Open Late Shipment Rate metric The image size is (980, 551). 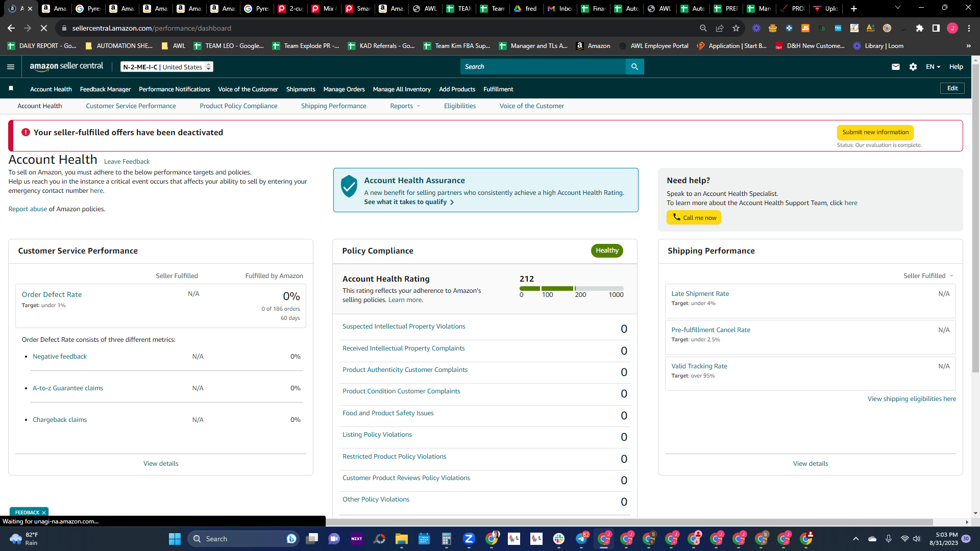pos(700,294)
